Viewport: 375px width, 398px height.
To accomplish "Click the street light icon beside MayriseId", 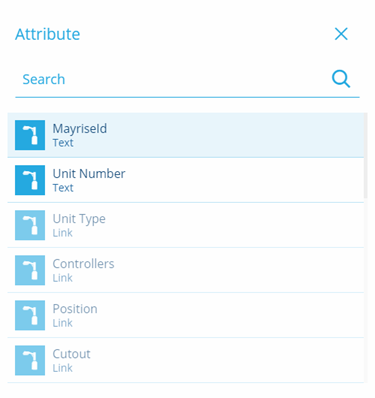I will 30,135.
